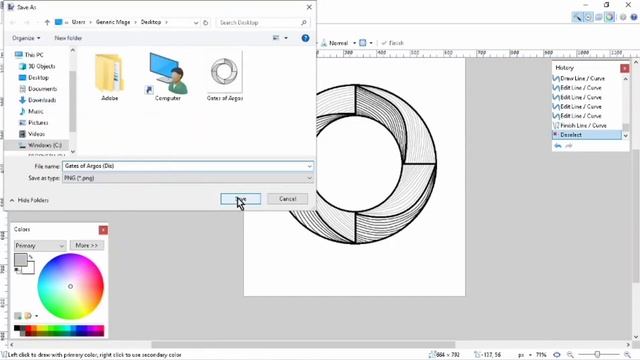
Task: Open the Adobe folder
Action: [x=110, y=77]
